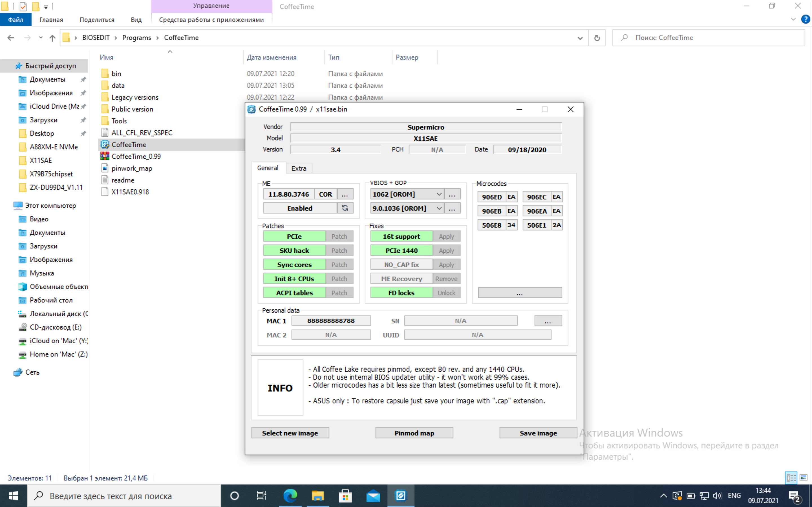Click the Save image button
This screenshot has height=507, width=812.
pos(538,433)
